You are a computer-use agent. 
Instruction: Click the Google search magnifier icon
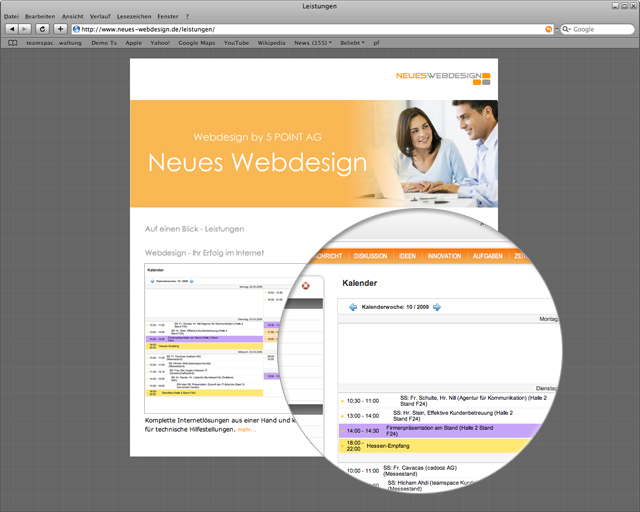(x=566, y=29)
